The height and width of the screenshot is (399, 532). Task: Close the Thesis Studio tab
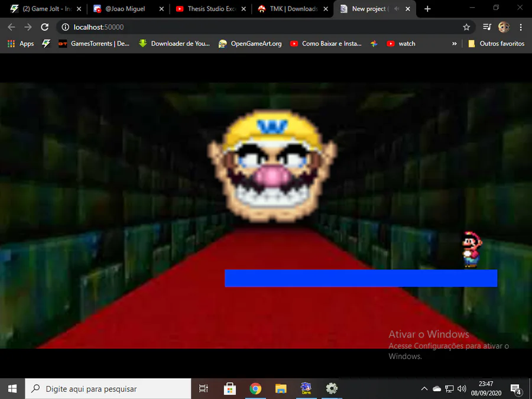pyautogui.click(x=244, y=9)
